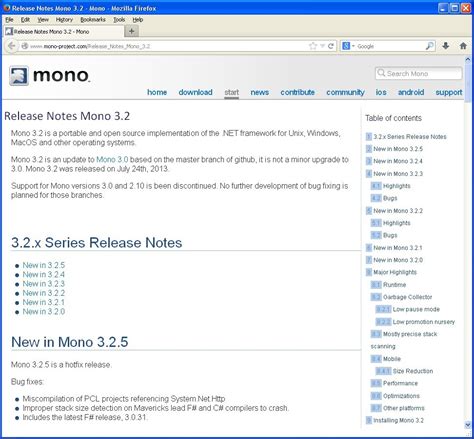
Task: Jump to New in 3.2.2 list link
Action: coord(44,293)
